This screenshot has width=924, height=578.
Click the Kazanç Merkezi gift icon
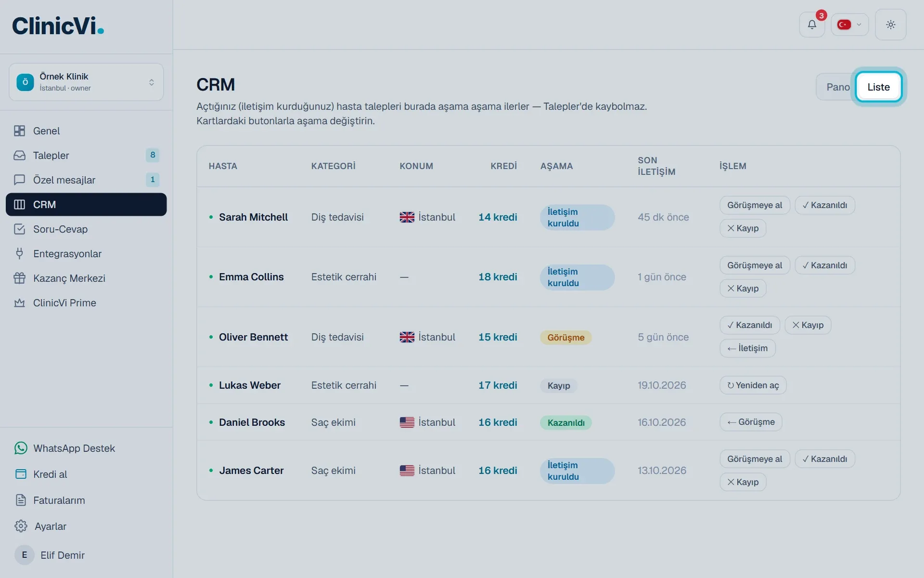[19, 278]
